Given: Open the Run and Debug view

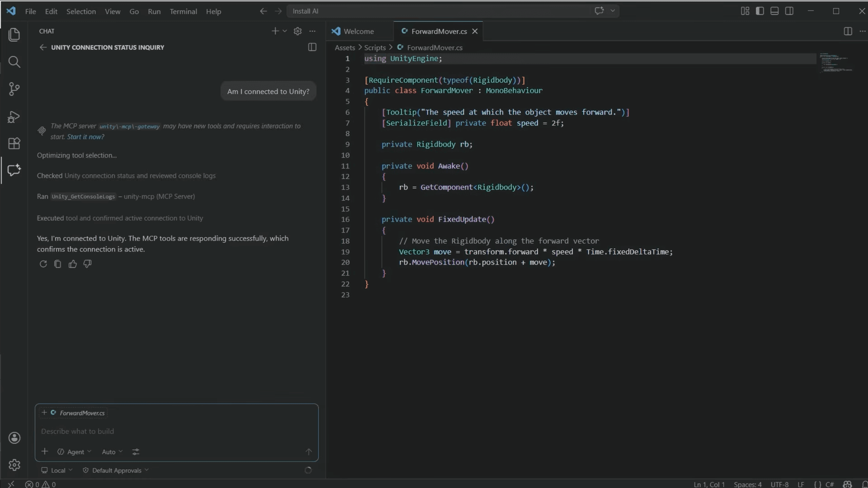Looking at the screenshot, I should point(14,117).
